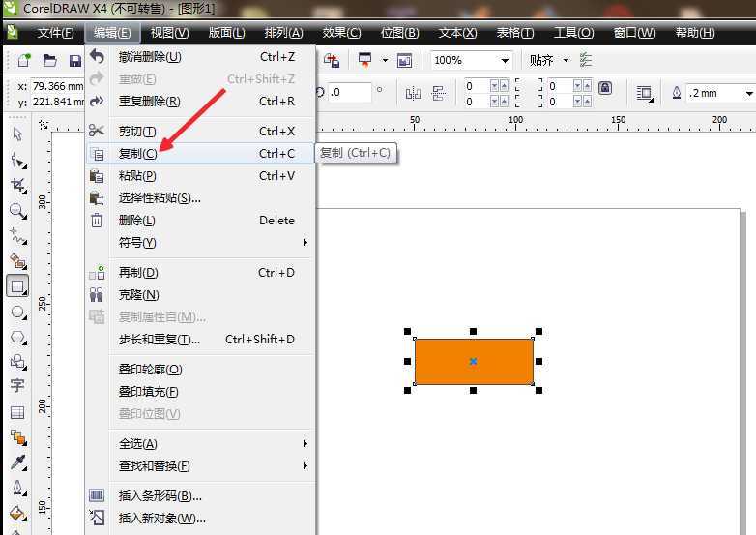Open the zoom level 100% dropdown
The height and width of the screenshot is (535, 756).
504,60
